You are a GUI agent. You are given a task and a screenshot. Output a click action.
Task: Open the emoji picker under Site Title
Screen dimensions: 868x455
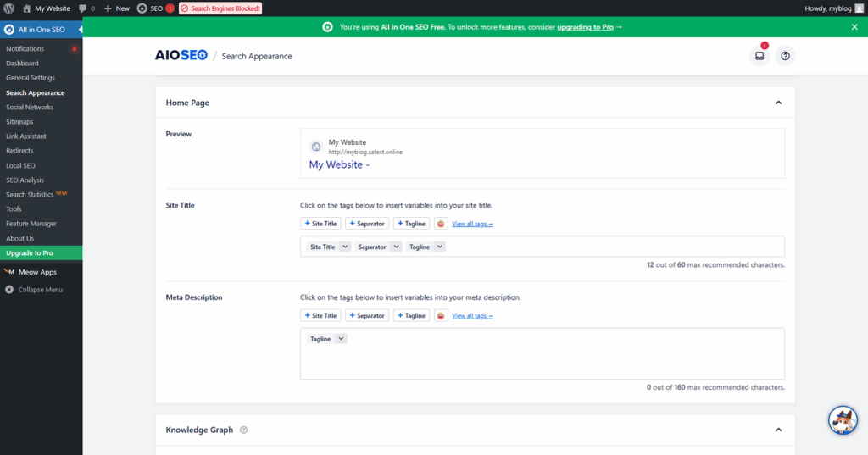(x=441, y=224)
